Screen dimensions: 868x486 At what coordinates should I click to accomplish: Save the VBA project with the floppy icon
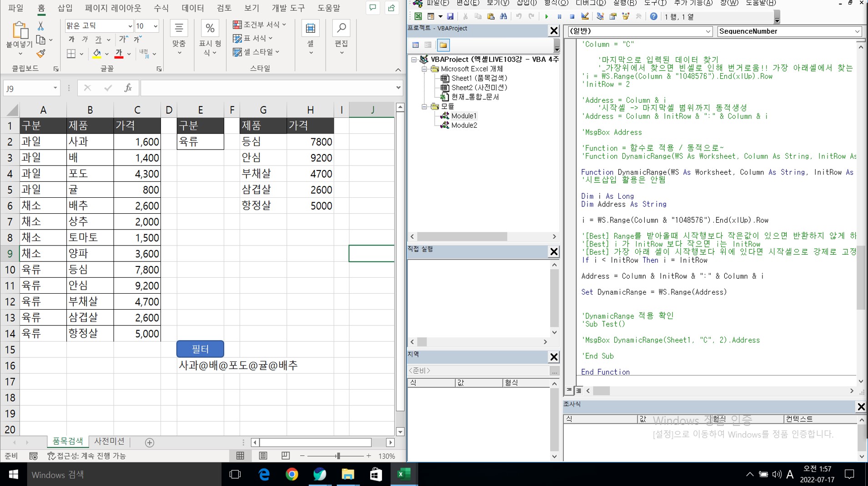(x=450, y=16)
